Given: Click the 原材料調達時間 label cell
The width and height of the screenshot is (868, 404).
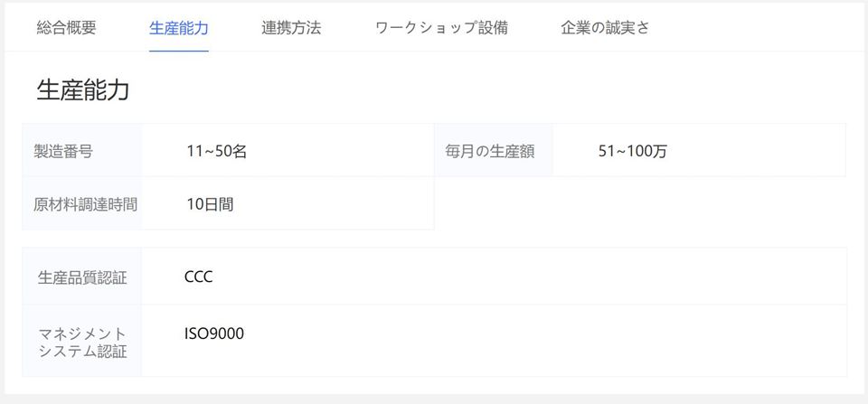Looking at the screenshot, I should pyautogui.click(x=82, y=203).
